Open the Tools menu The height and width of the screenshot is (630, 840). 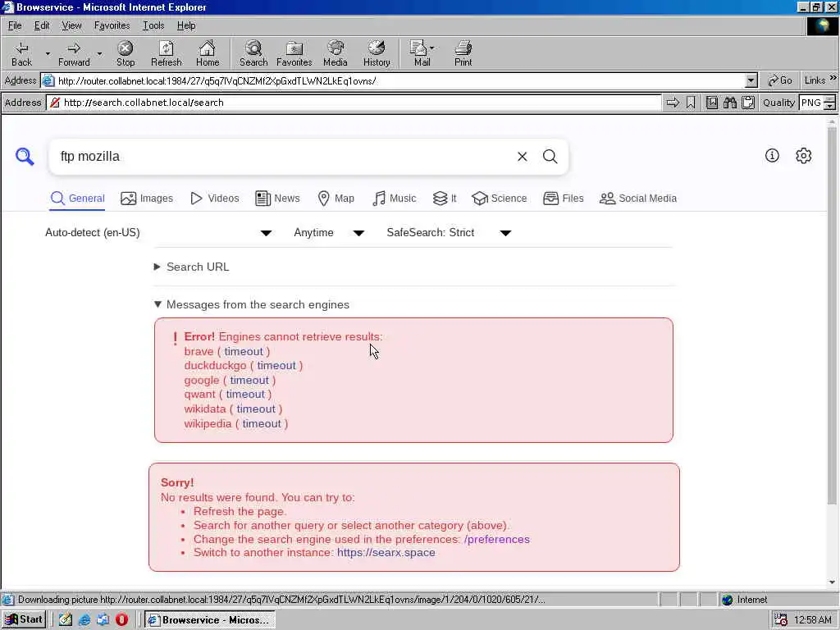(153, 25)
